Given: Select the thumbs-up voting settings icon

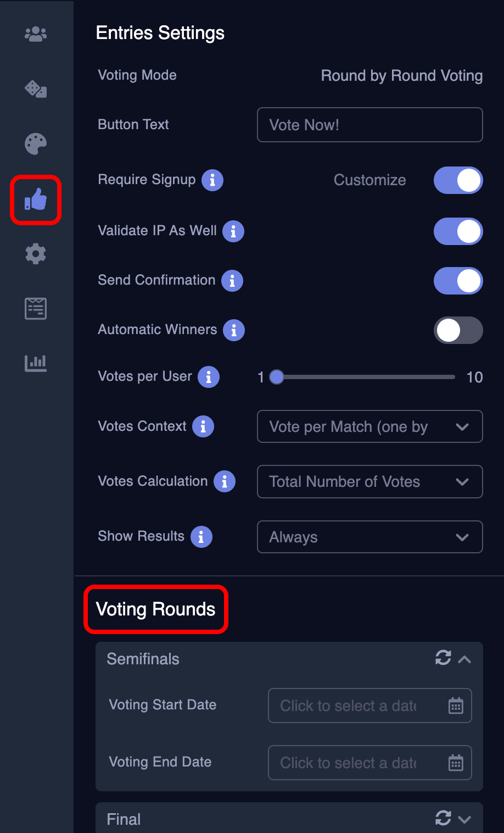Looking at the screenshot, I should click(35, 200).
